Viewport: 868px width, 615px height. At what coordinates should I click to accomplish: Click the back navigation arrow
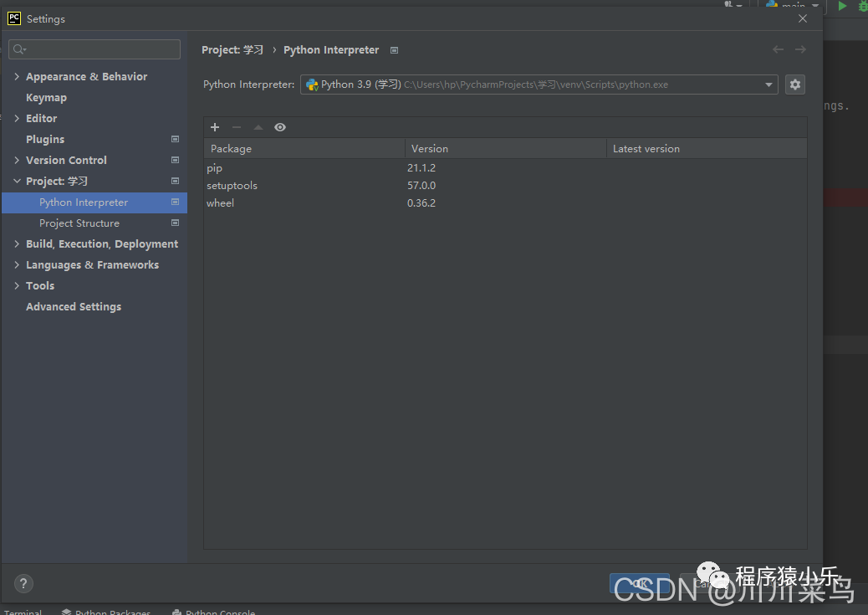pos(778,50)
